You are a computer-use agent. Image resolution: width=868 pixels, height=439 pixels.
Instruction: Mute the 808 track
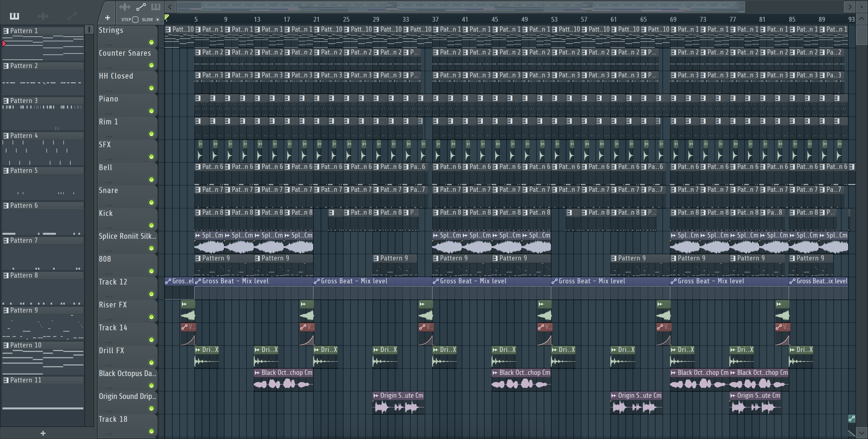pyautogui.click(x=152, y=271)
